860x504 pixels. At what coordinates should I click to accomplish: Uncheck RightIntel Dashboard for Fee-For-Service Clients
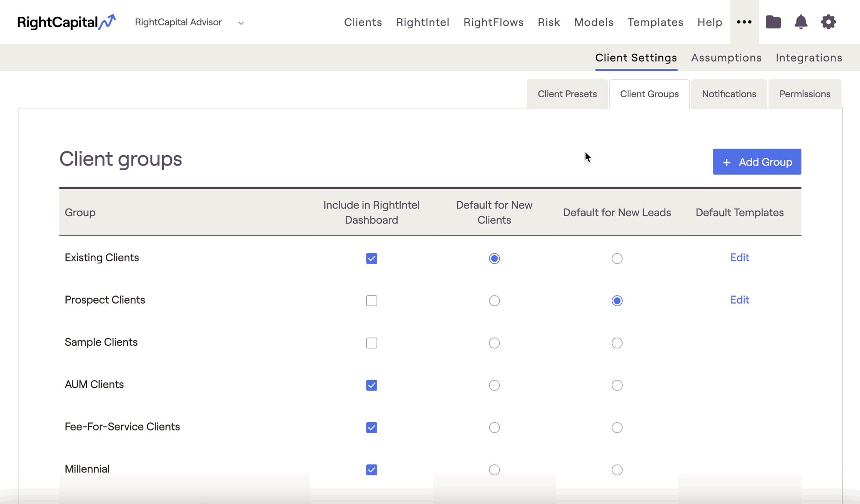(x=372, y=427)
